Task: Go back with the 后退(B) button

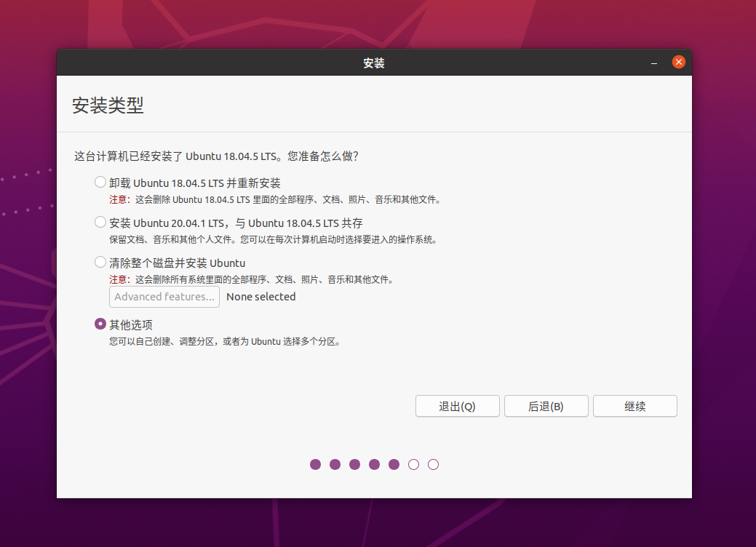Action: (546, 407)
